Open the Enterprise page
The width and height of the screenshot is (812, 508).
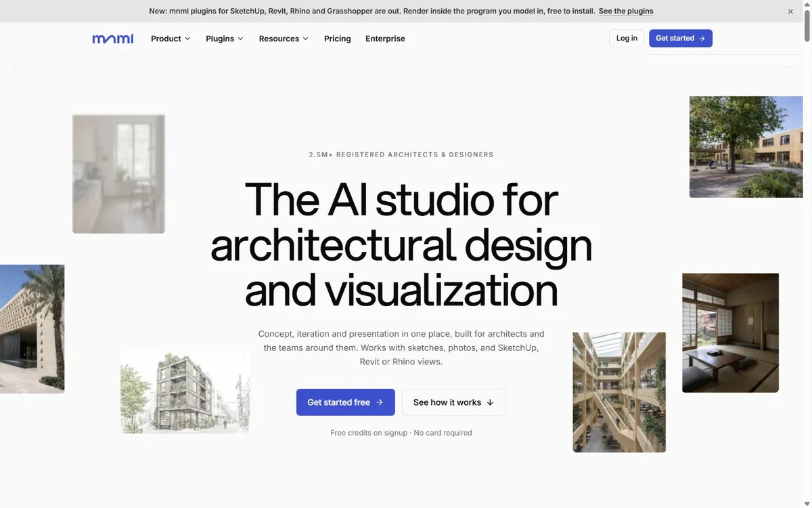tap(385, 39)
